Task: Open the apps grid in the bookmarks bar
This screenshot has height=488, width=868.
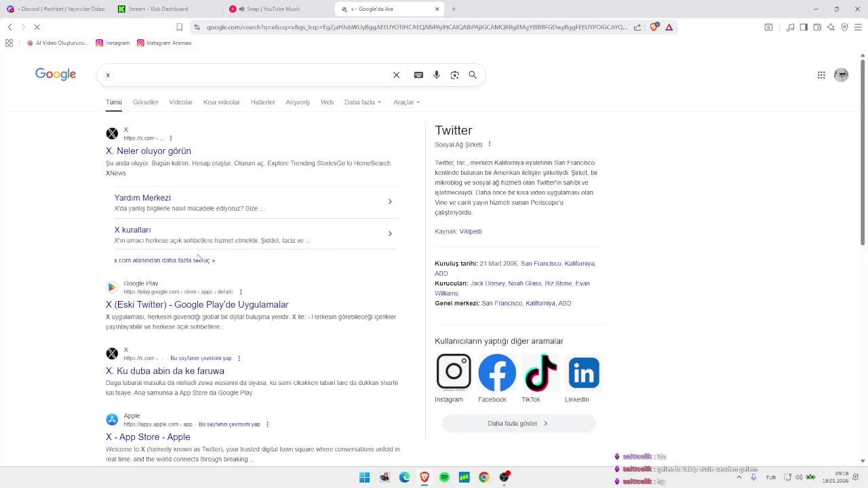Action: 9,43
